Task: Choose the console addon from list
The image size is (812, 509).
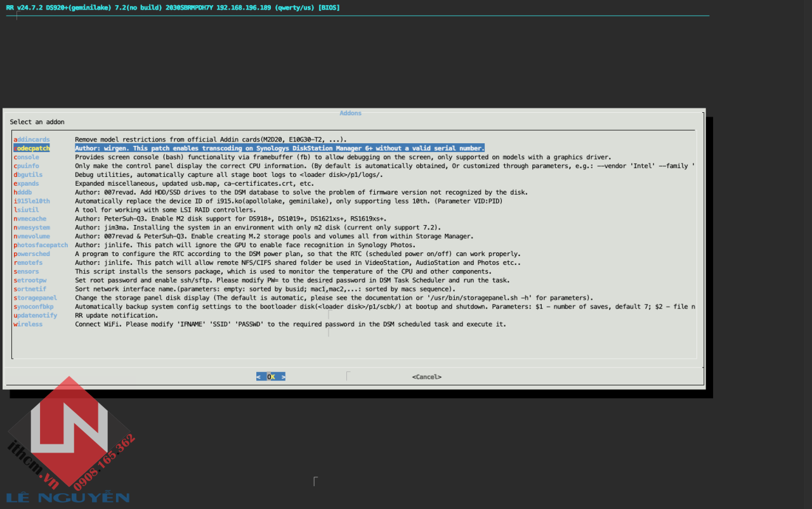Action: click(27, 157)
